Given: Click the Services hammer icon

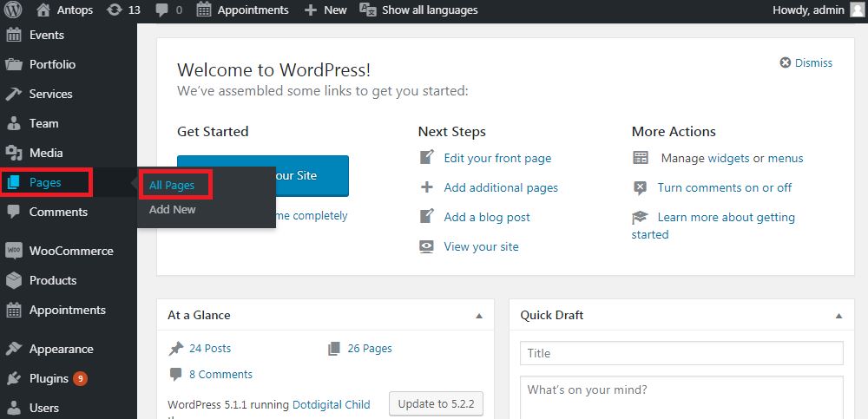Looking at the screenshot, I should pyautogui.click(x=14, y=94).
